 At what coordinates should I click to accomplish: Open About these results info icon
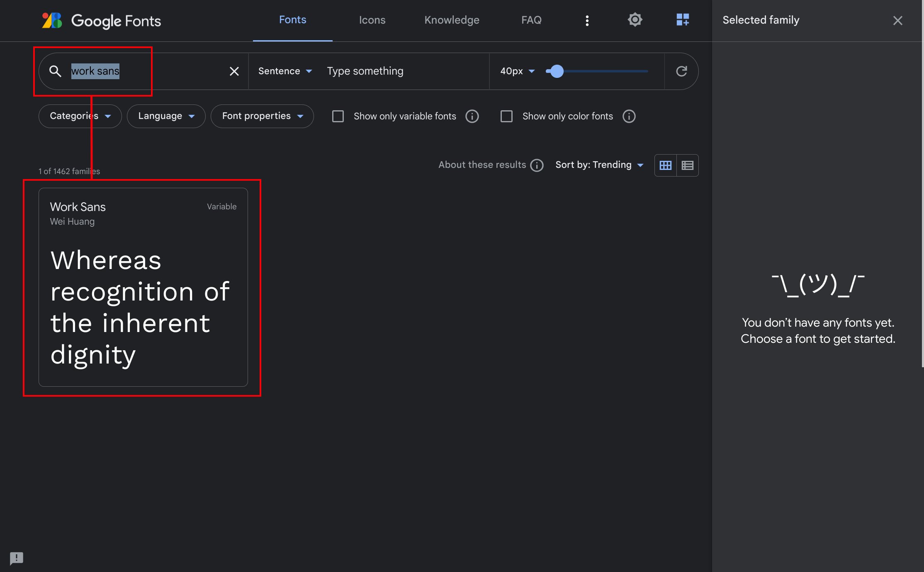[x=537, y=165]
